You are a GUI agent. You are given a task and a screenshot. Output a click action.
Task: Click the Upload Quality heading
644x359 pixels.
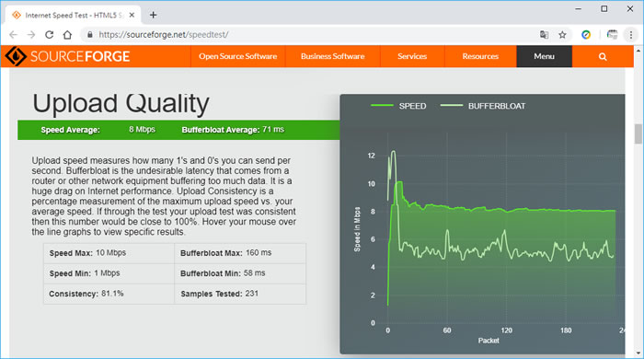coord(121,103)
